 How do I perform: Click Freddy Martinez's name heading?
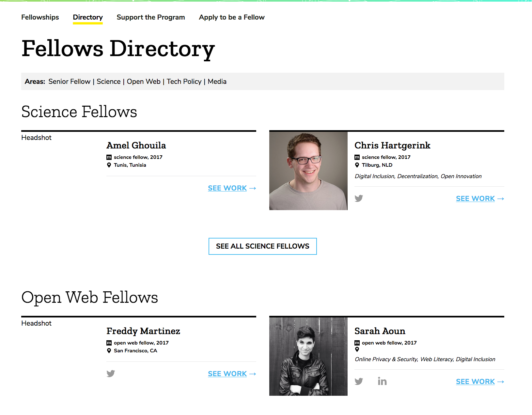143,331
